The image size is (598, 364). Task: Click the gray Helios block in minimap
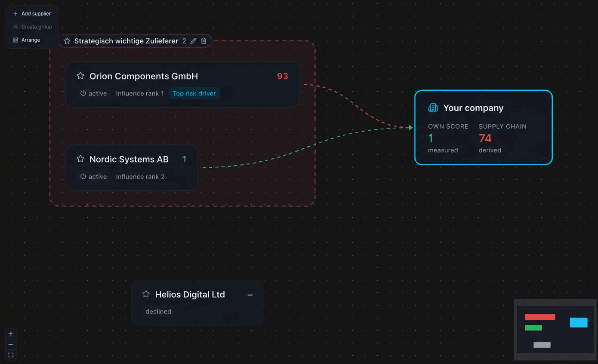pyautogui.click(x=542, y=345)
